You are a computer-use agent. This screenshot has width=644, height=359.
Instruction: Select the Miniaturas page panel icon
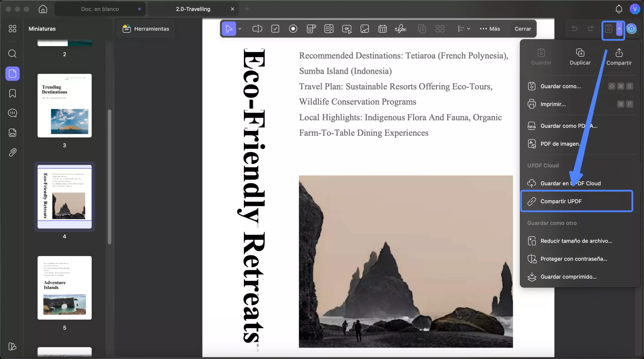(12, 74)
